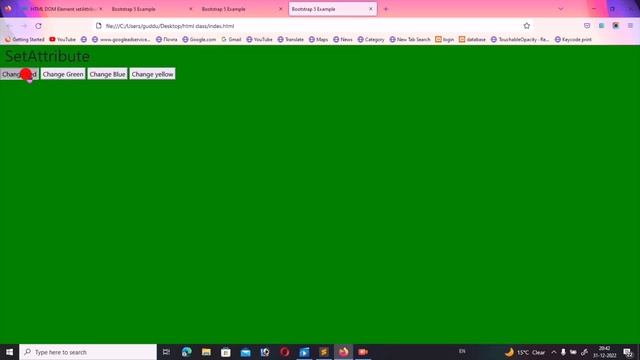Screen dimensions: 640x360
Task: Click the Change Red button
Action: pyautogui.click(x=19, y=74)
